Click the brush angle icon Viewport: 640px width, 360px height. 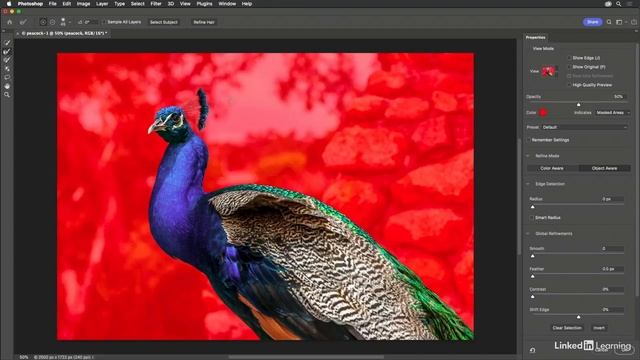[x=80, y=22]
